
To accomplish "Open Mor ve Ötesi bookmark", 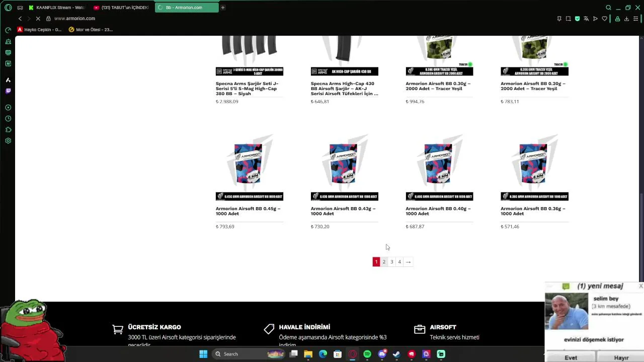I will (x=91, y=30).
